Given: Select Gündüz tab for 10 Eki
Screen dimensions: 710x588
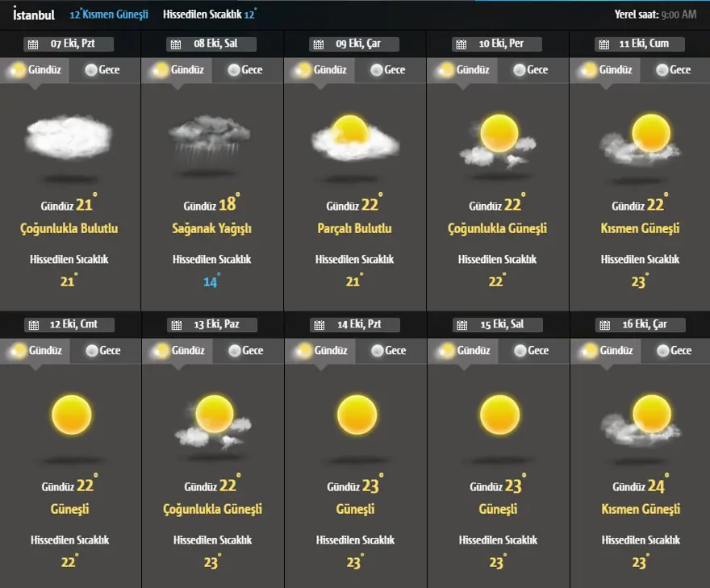Looking at the screenshot, I should click(463, 70).
